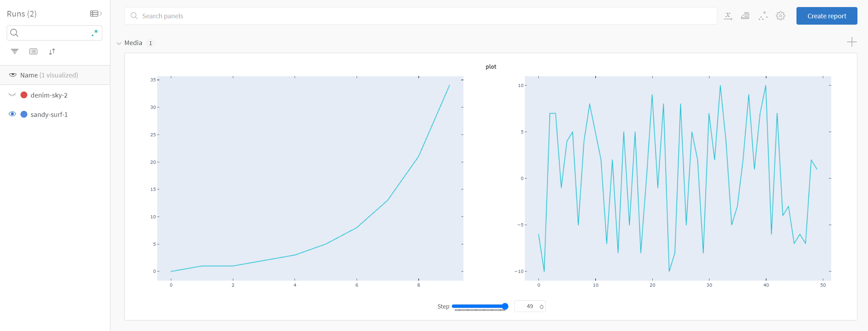Click Create report button
This screenshot has height=331, width=868.
coord(827,16)
